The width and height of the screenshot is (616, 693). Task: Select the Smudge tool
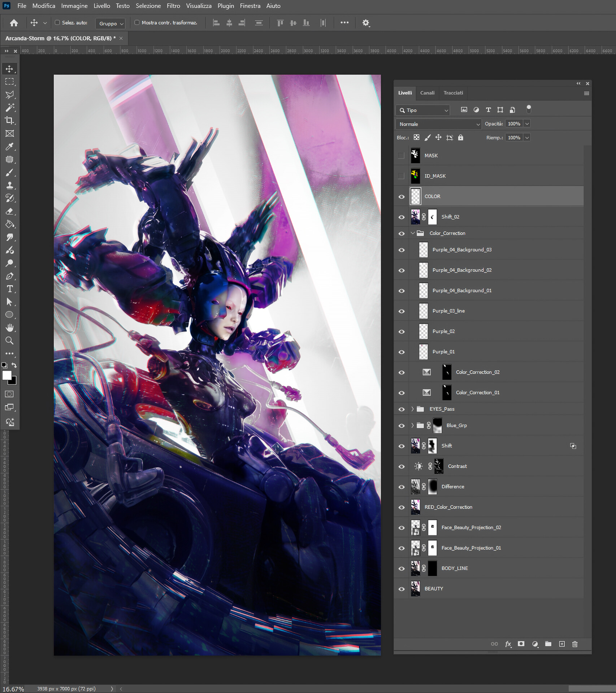coord(10,237)
